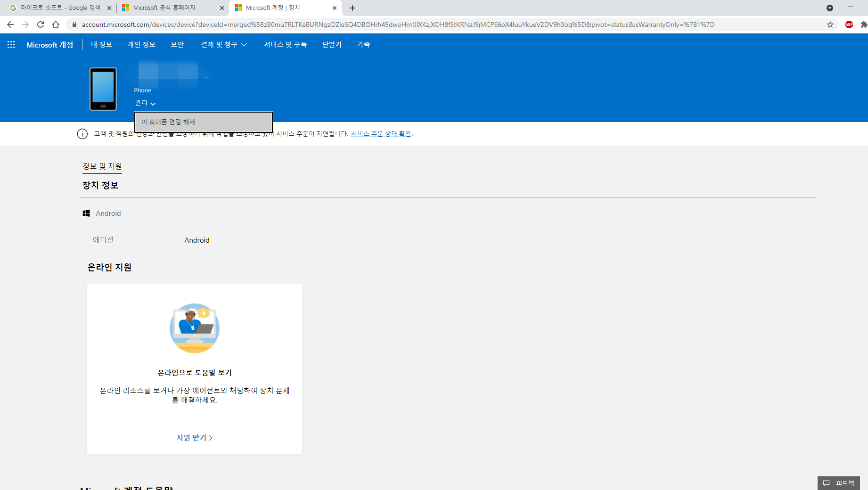This screenshot has height=490, width=868.
Task: Open the Microsoft apps grid launcher
Action: pyautogui.click(x=11, y=44)
